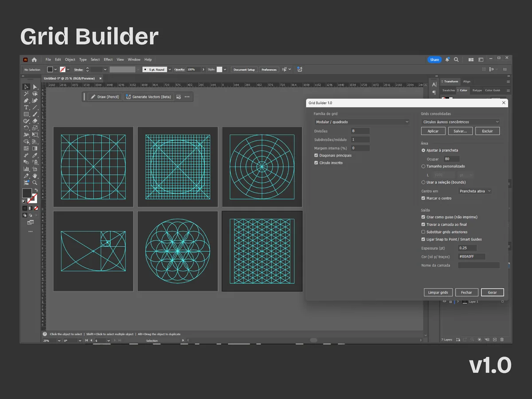
Task: Click the Illustrator Home icon
Action: 34,59
